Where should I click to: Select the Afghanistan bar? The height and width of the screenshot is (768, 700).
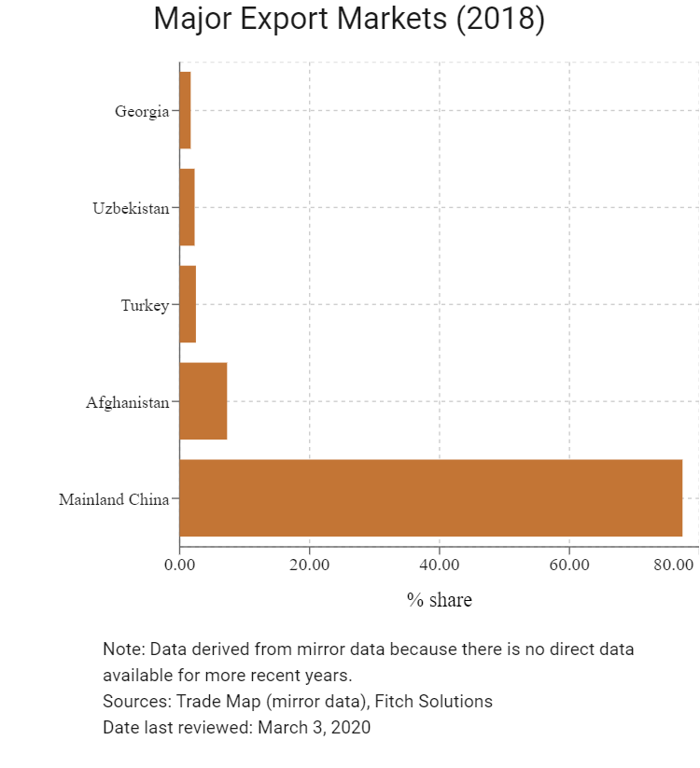(203, 400)
